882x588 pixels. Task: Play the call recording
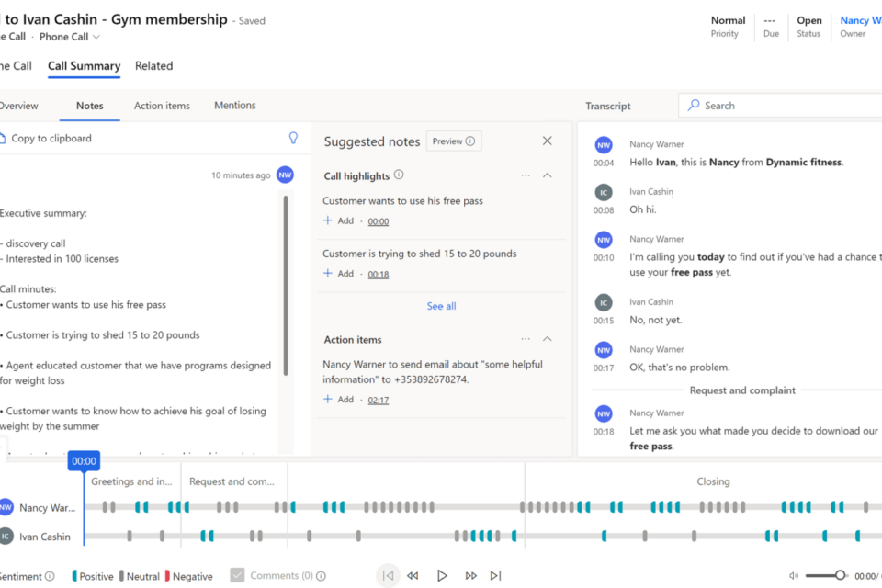[x=442, y=576]
